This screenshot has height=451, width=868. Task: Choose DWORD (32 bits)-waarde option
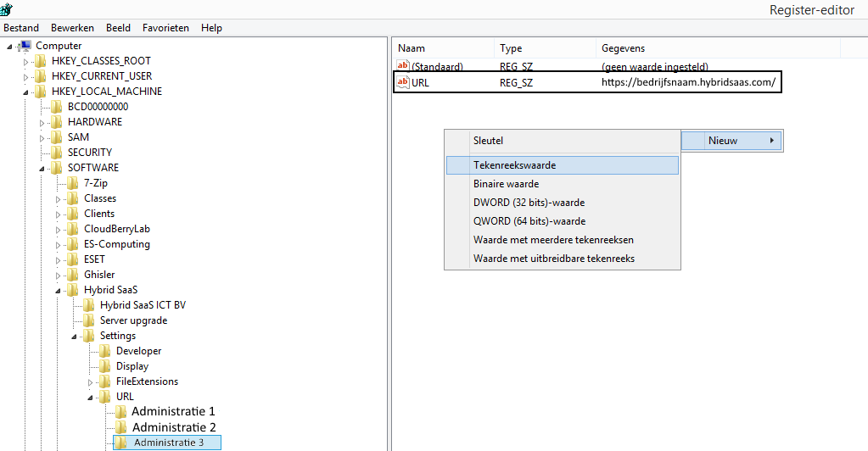529,203
